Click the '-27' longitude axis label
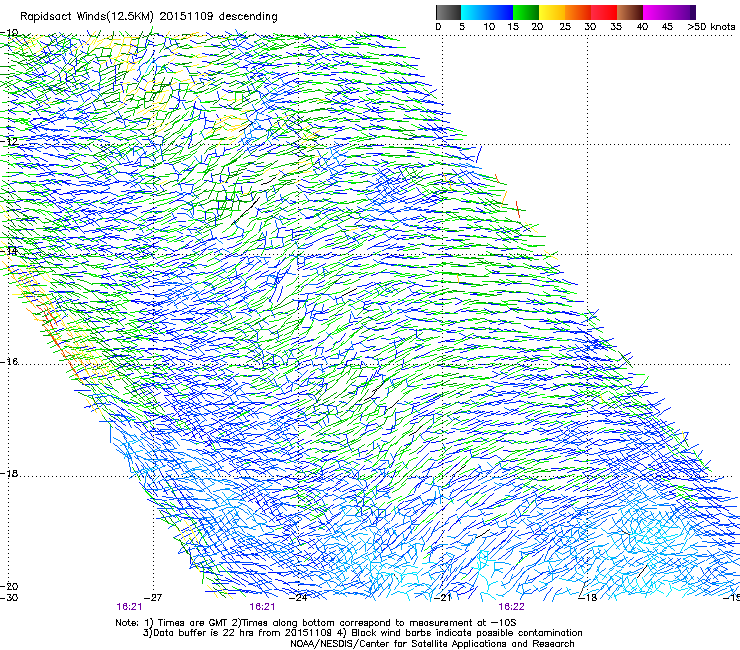740x650 pixels. 153,598
